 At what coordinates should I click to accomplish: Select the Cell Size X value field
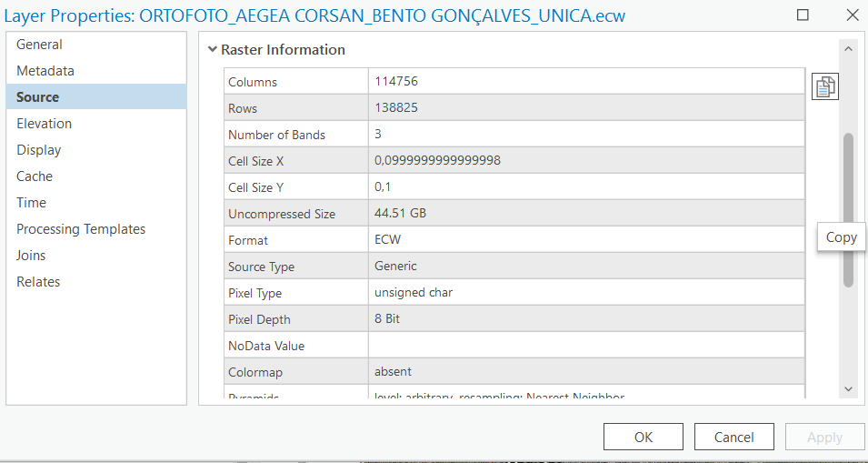[x=586, y=161]
